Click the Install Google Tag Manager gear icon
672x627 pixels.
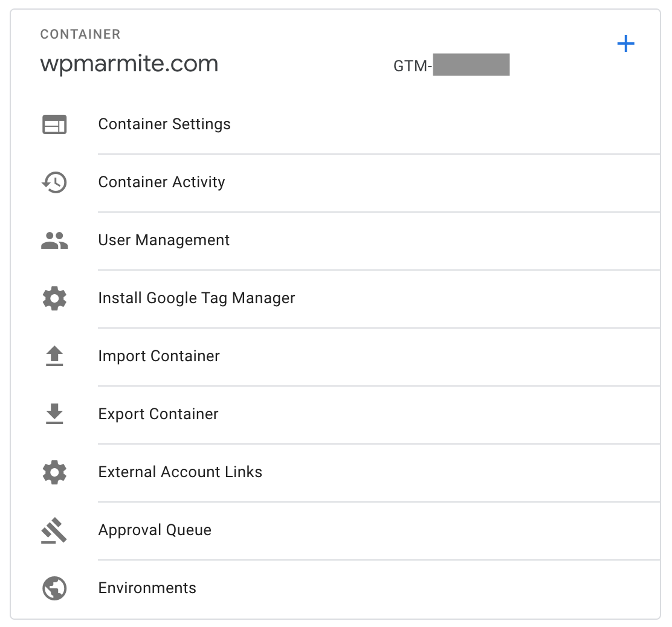[x=54, y=298]
